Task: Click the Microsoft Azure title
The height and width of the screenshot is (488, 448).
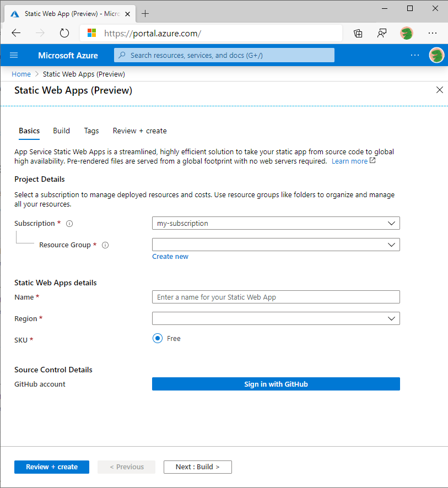Action: coord(68,56)
